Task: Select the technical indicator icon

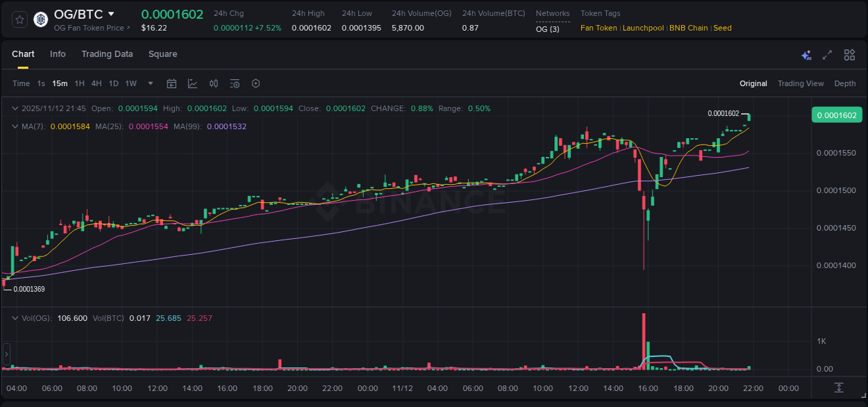Action: pyautogui.click(x=192, y=83)
